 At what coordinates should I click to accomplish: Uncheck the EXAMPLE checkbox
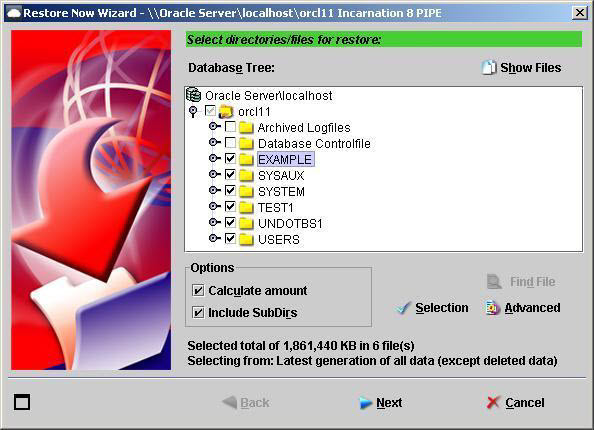pyautogui.click(x=230, y=158)
